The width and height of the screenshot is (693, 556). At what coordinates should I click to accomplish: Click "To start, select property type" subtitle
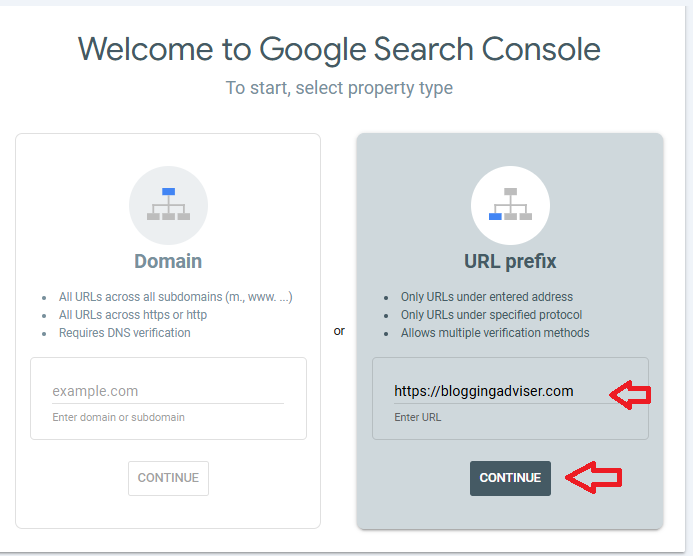339,88
